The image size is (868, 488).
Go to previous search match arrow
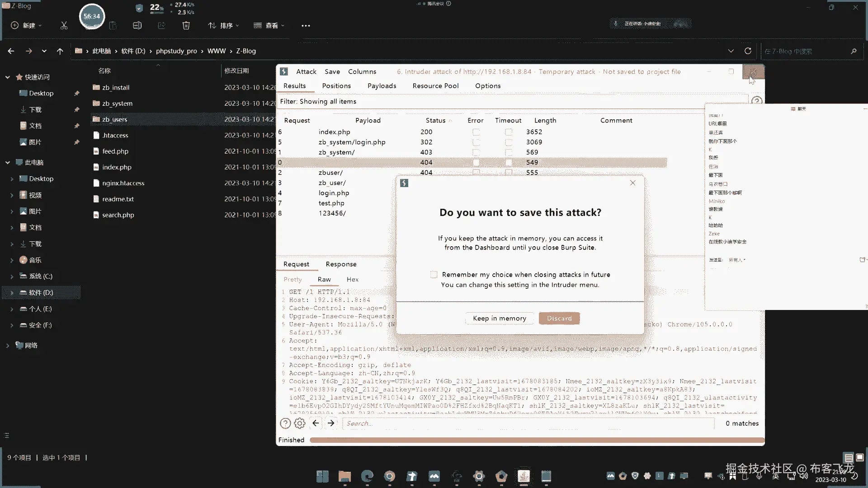click(316, 423)
